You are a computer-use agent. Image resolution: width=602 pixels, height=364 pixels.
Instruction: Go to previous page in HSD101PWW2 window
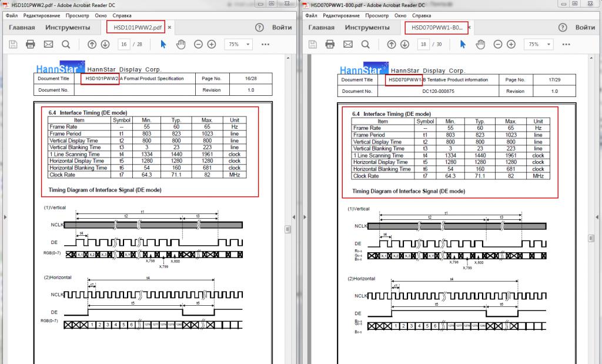[x=92, y=44]
